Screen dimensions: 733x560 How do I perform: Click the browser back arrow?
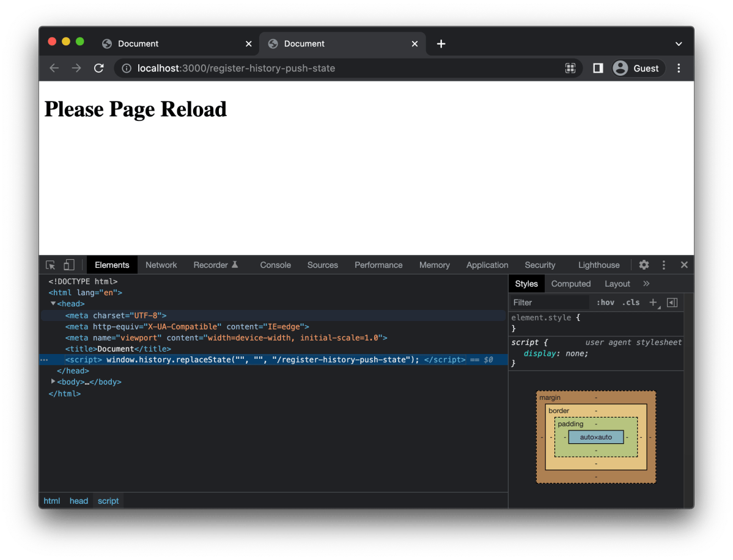pos(54,68)
